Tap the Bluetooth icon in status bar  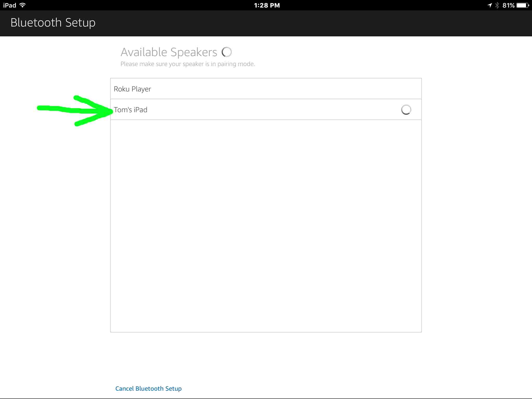click(497, 5)
